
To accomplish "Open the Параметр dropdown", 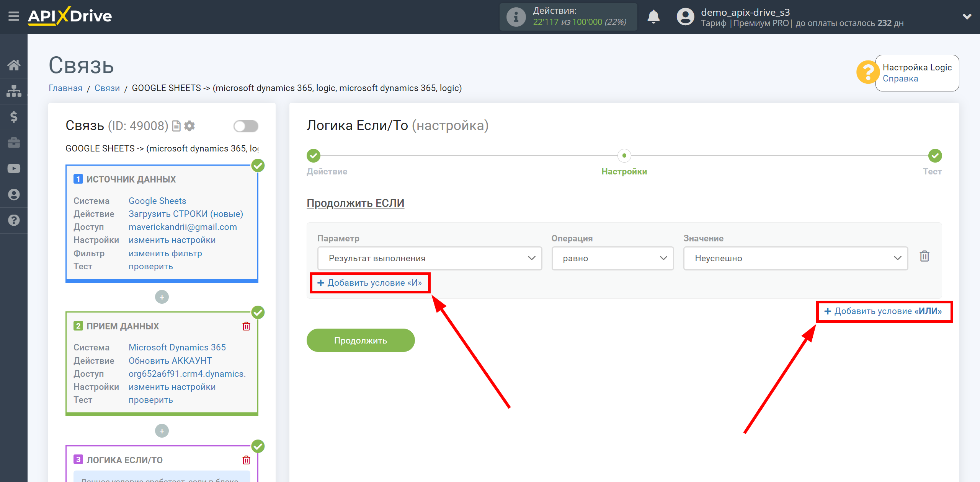I will (430, 258).
